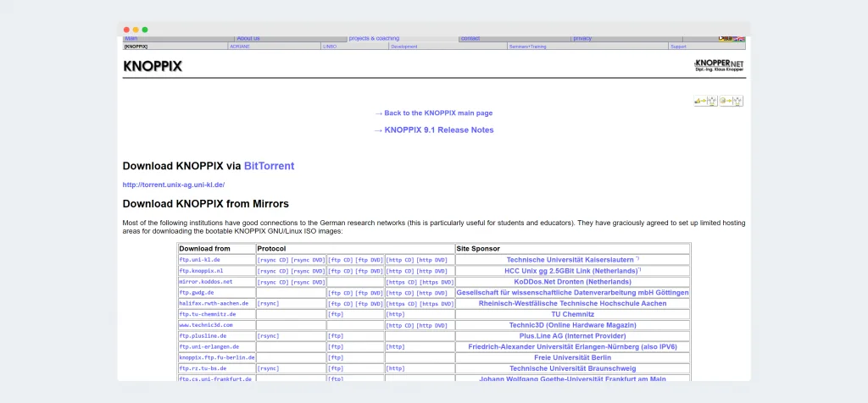
Task: Open Friedrich-Alexander Universität Erlangen-Nürnberg link
Action: pos(572,346)
